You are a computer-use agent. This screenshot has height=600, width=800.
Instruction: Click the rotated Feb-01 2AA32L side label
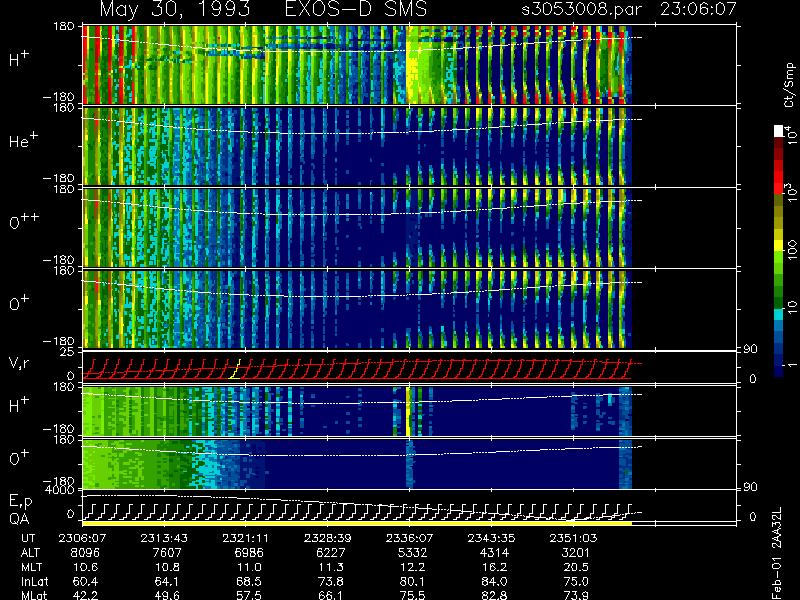click(777, 553)
